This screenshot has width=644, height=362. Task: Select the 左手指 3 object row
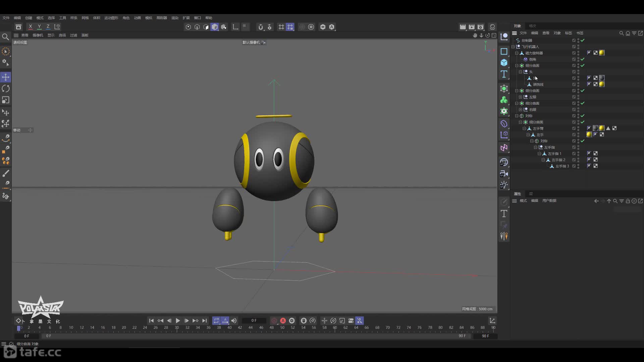562,166
